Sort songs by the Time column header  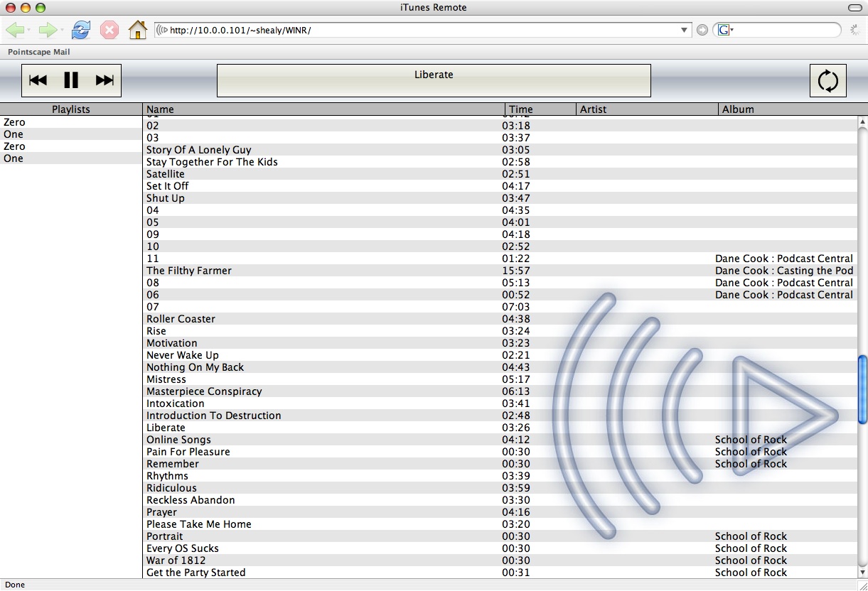pyautogui.click(x=521, y=109)
